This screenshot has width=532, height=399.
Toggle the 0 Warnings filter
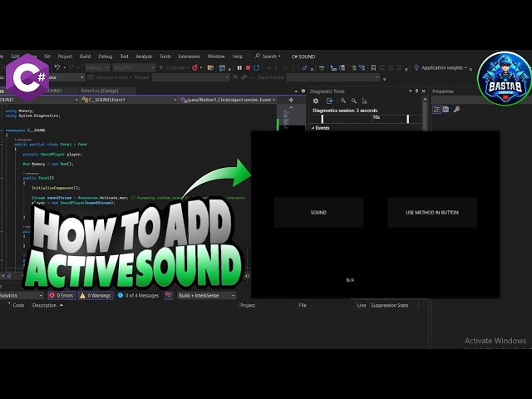[x=96, y=296]
